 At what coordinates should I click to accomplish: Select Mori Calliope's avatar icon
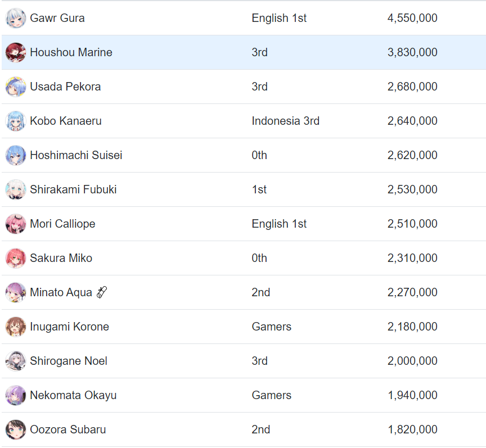16,224
